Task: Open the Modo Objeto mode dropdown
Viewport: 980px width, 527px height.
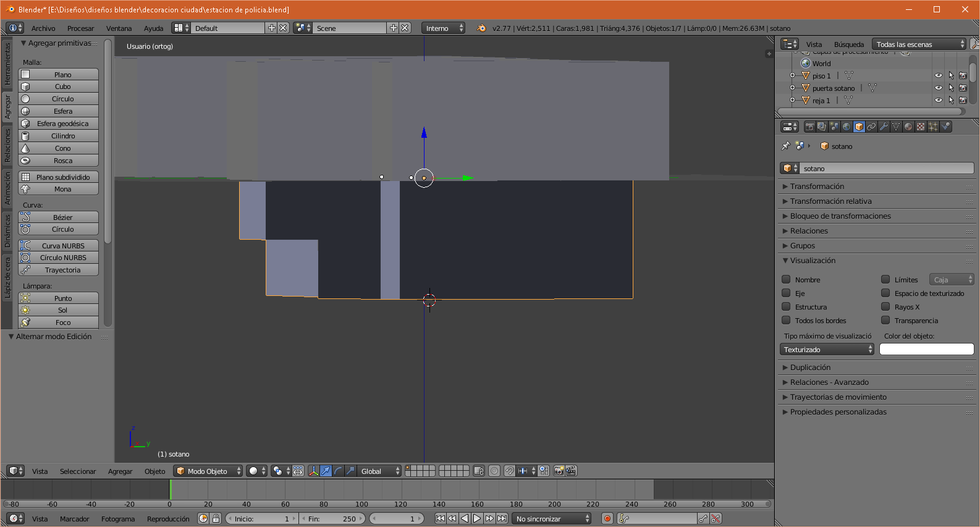Action: tap(208, 471)
